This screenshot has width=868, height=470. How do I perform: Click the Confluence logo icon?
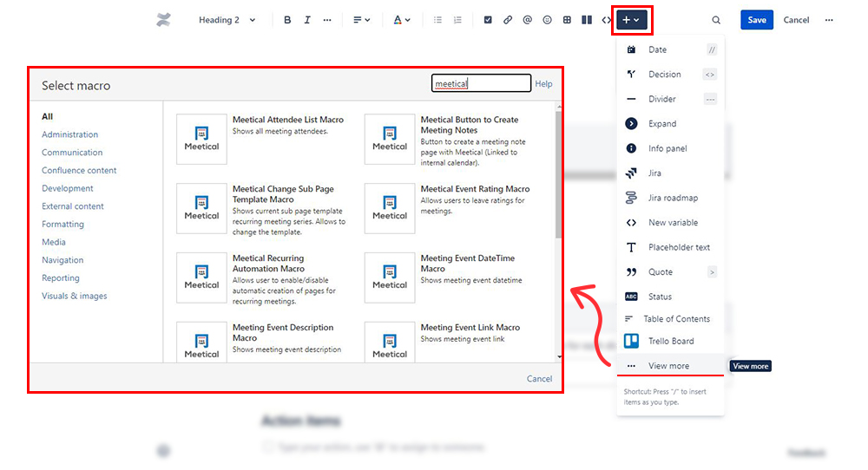coord(163,20)
